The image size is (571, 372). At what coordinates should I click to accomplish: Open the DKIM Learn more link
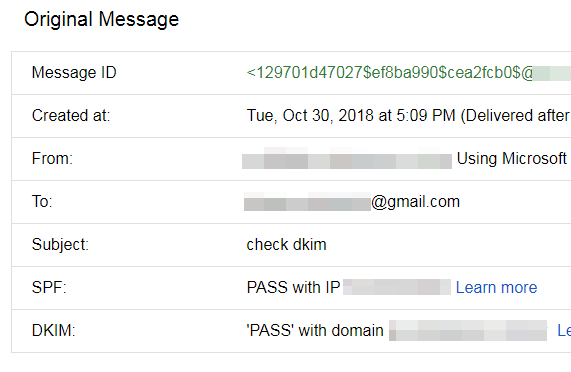coord(564,331)
